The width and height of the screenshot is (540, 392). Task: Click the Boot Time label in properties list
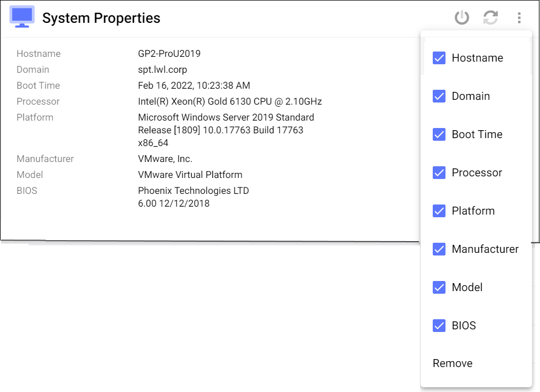(x=38, y=86)
